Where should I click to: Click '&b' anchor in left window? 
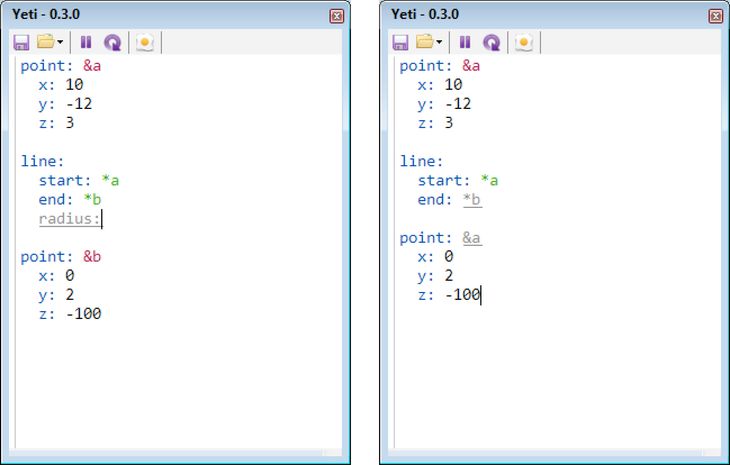(x=92, y=256)
